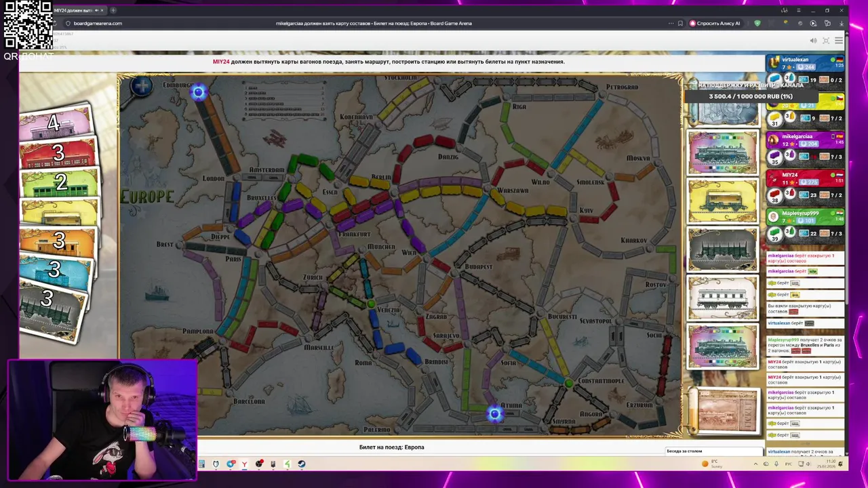Open a new browser tab
Image resolution: width=868 pixels, height=488 pixels.
click(113, 10)
